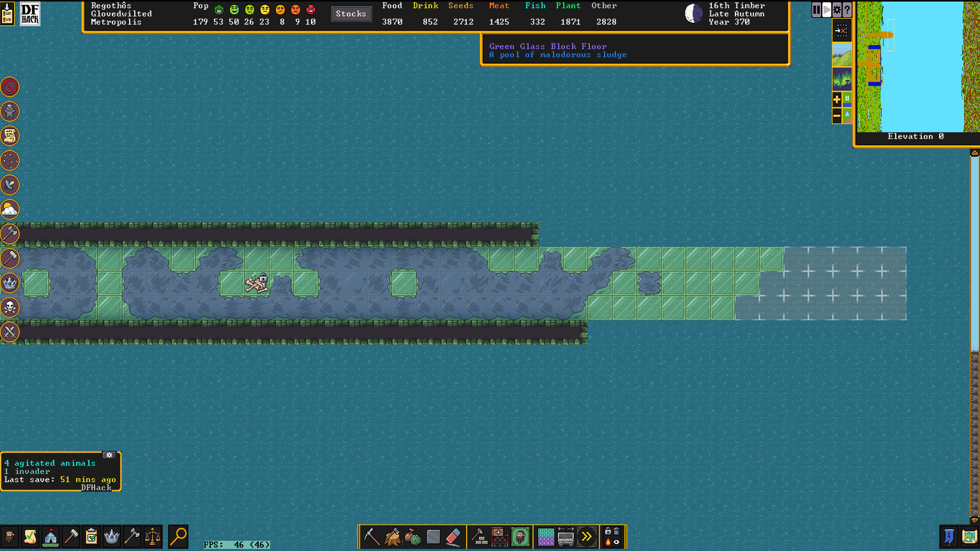Viewport: 980px width, 551px height.
Task: Open the help question mark
Action: coord(847,10)
